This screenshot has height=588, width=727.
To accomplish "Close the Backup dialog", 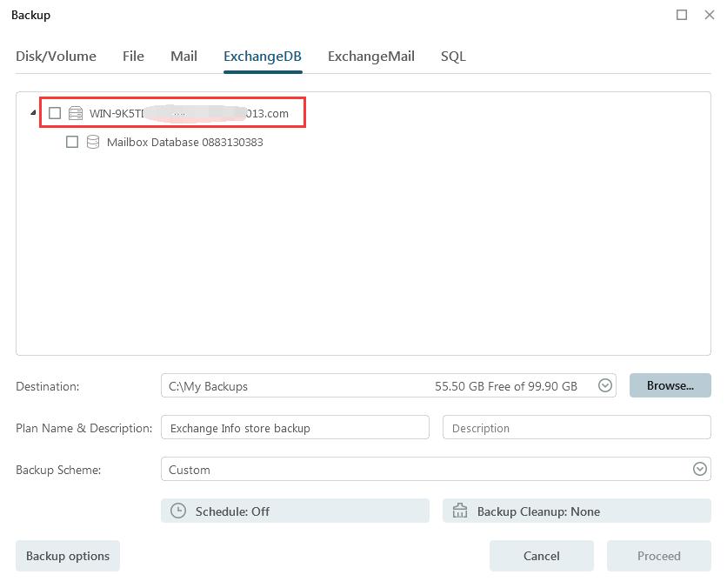I will (710, 15).
